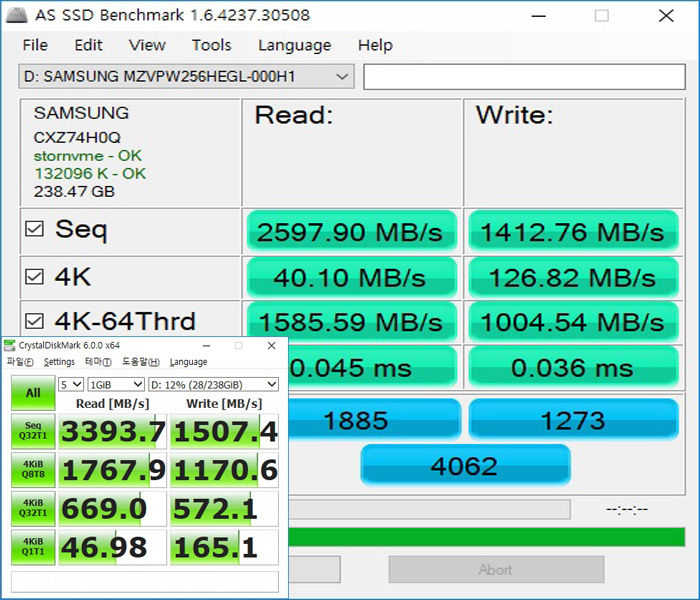The height and width of the screenshot is (600, 700).
Task: Open the Help menu in AS SSD Benchmark
Action: pyautogui.click(x=375, y=45)
